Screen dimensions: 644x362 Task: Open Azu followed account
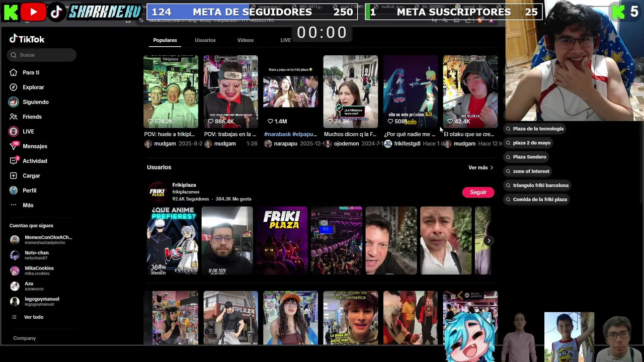coord(27,286)
